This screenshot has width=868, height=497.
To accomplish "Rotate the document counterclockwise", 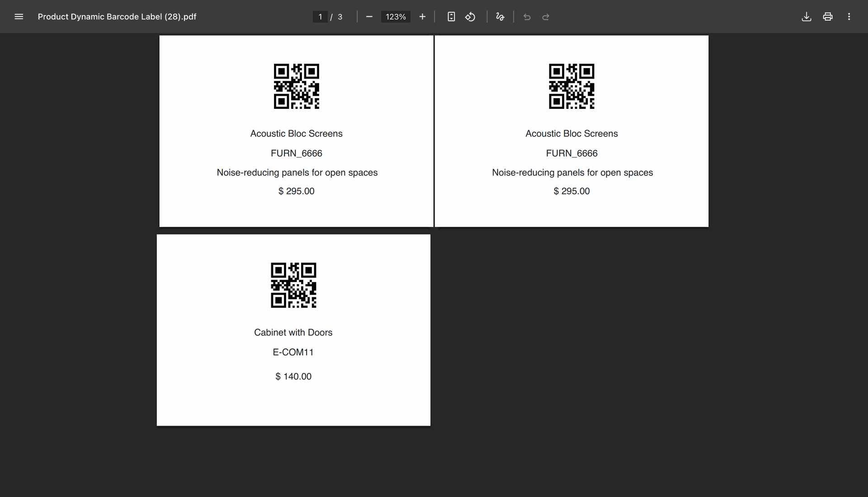I will [470, 17].
